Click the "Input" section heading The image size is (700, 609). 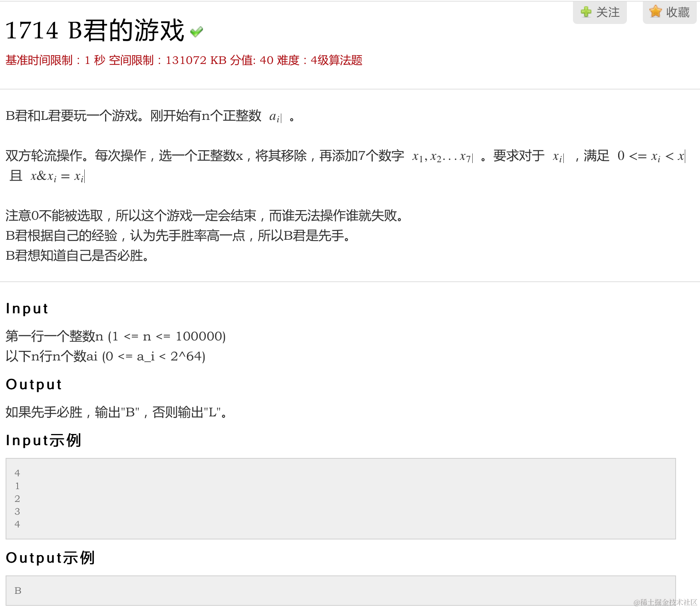pyautogui.click(x=27, y=308)
